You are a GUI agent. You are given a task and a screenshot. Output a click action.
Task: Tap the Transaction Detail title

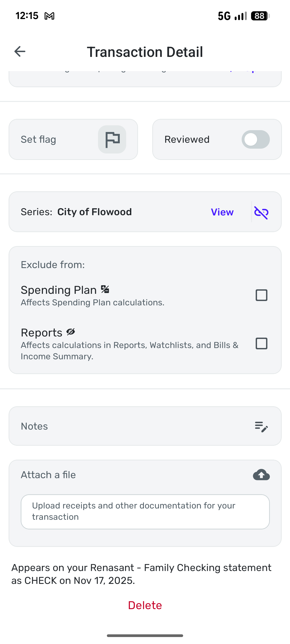[145, 52]
